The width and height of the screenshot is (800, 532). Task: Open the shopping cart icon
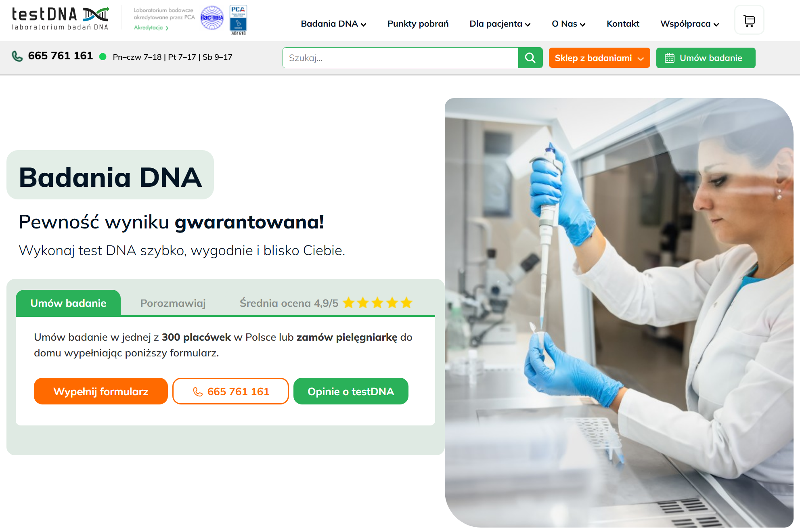click(x=749, y=20)
